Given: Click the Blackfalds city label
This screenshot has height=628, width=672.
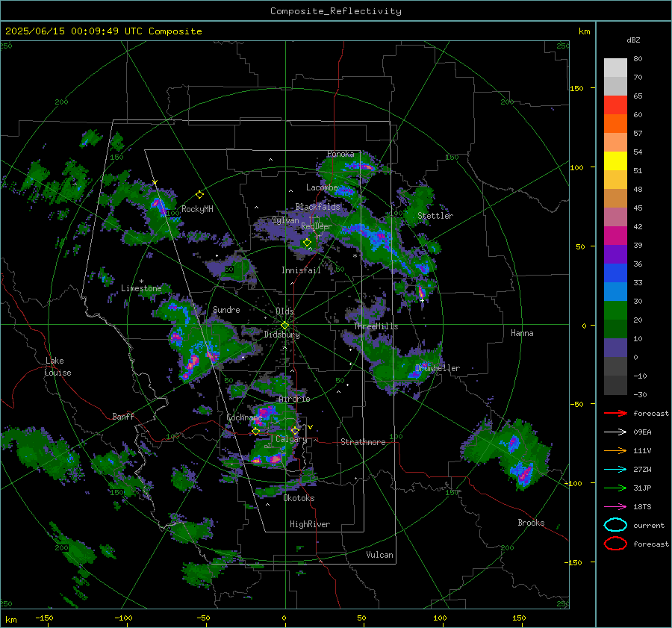Looking at the screenshot, I should tap(317, 207).
